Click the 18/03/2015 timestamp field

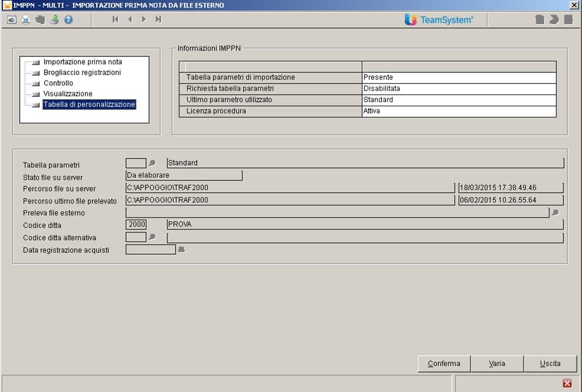[x=511, y=188]
